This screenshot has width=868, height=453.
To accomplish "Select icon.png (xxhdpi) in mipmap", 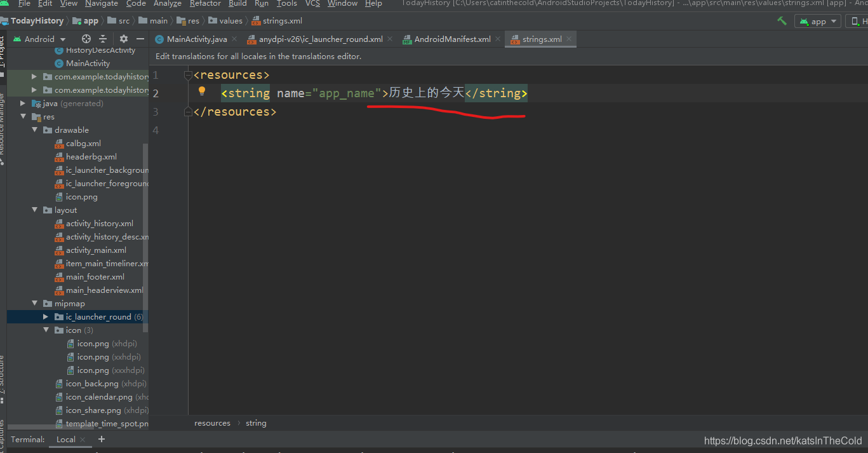I will pyautogui.click(x=109, y=357).
